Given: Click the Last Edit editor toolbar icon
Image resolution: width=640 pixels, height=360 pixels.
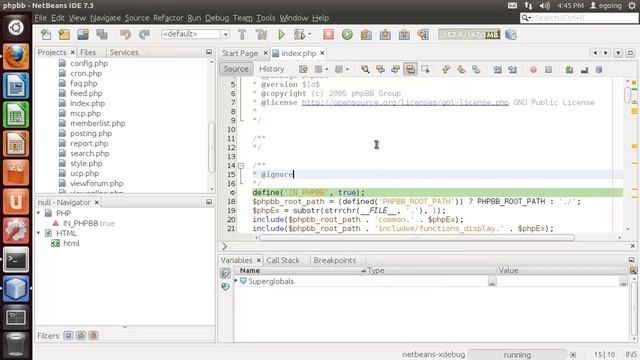Looking at the screenshot, I should (x=303, y=69).
